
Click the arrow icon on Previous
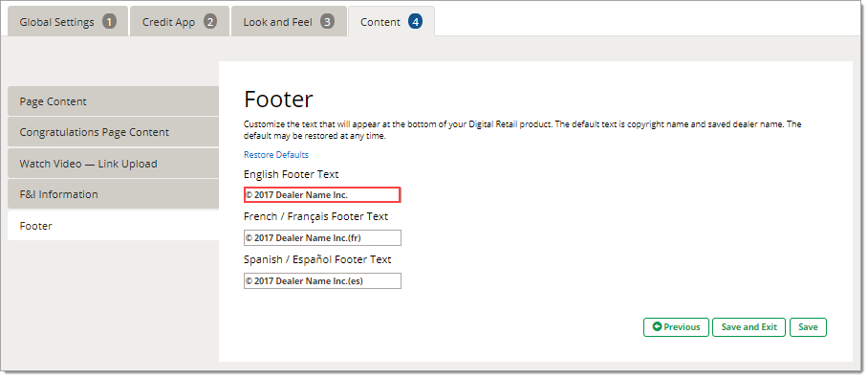pyautogui.click(x=657, y=327)
